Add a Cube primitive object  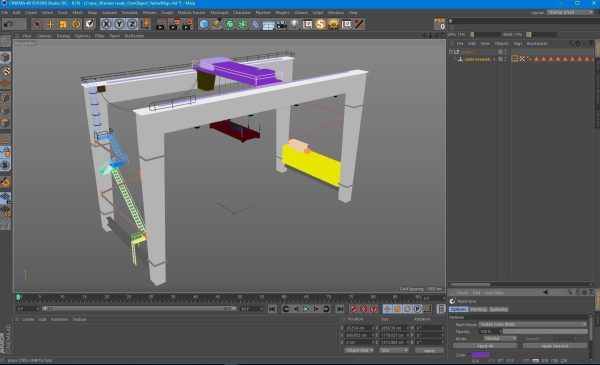[x=204, y=24]
